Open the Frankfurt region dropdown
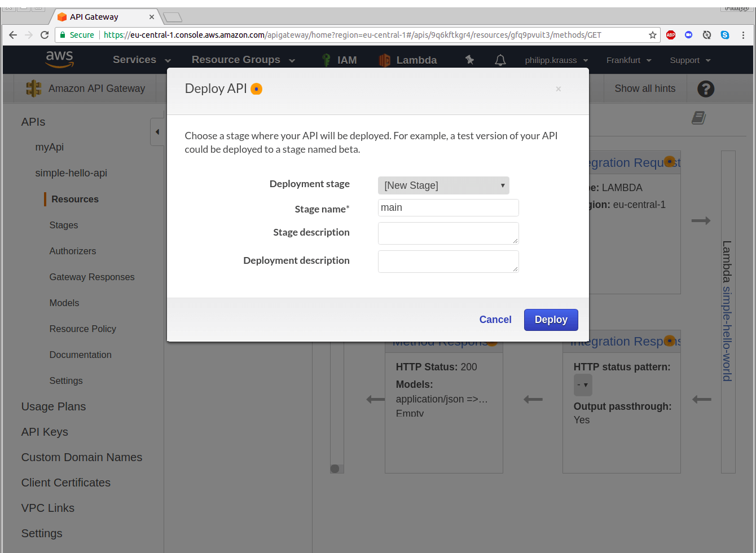756x553 pixels. pyautogui.click(x=628, y=60)
